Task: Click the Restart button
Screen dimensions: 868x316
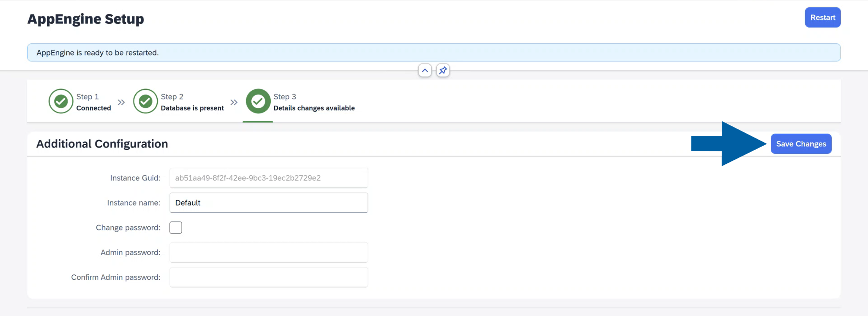Action: [822, 17]
